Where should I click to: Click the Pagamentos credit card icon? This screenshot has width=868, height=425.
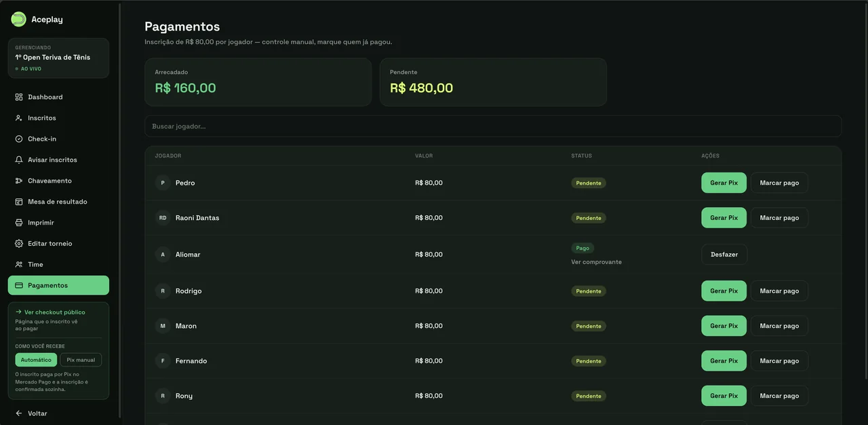coord(19,286)
